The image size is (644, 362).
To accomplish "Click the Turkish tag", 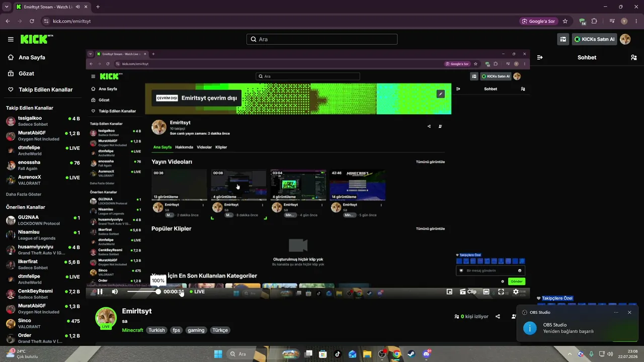I will [x=156, y=330].
